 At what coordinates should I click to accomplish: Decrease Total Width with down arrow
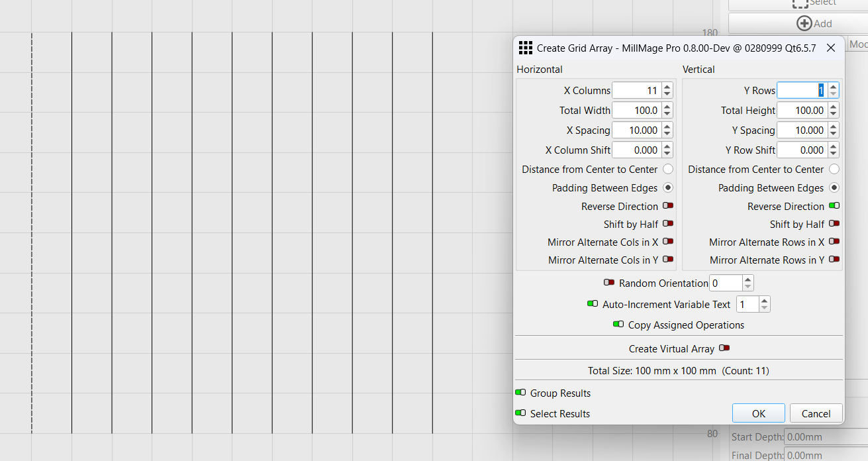pos(667,114)
